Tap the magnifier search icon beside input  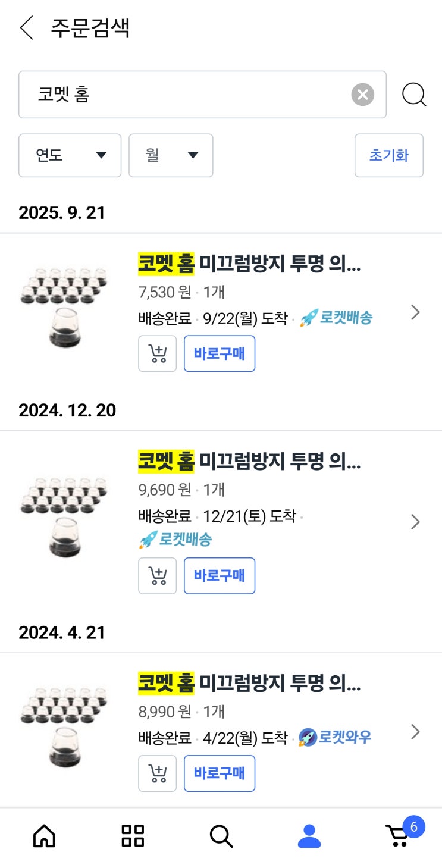coord(414,95)
